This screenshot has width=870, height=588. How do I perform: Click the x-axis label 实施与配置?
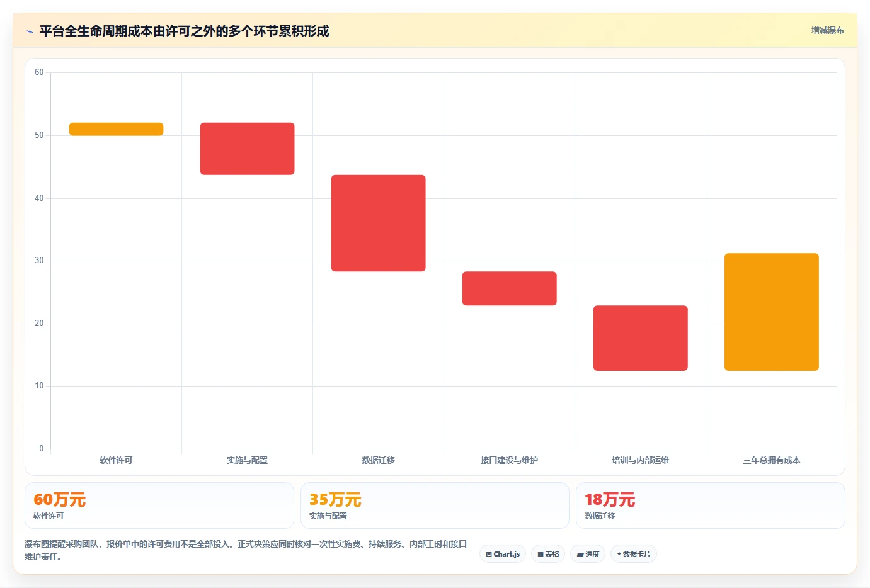coord(247,460)
